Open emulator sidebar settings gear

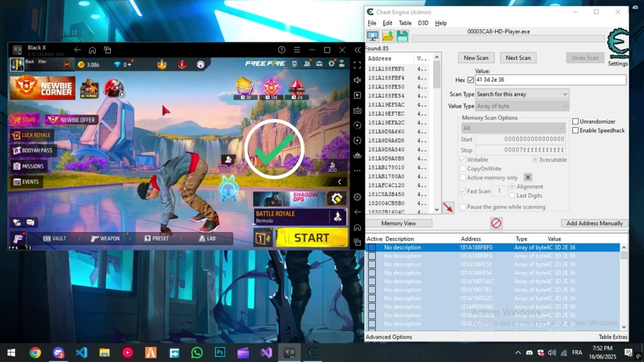click(x=357, y=197)
